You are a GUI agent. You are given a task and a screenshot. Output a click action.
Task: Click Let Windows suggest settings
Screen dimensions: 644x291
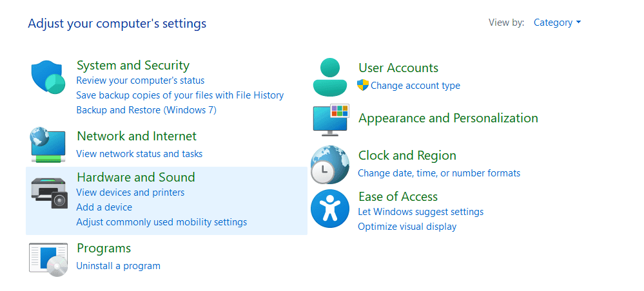click(x=420, y=212)
